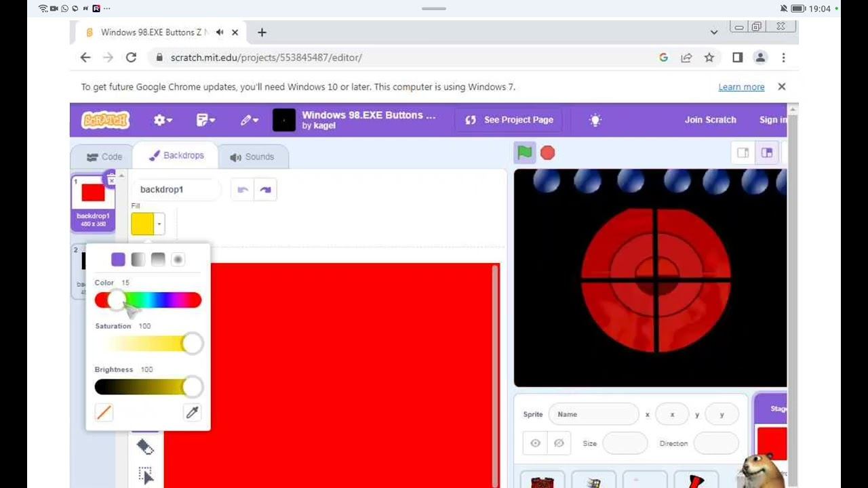Click the address bar URL
868x488 pixels.
point(267,58)
